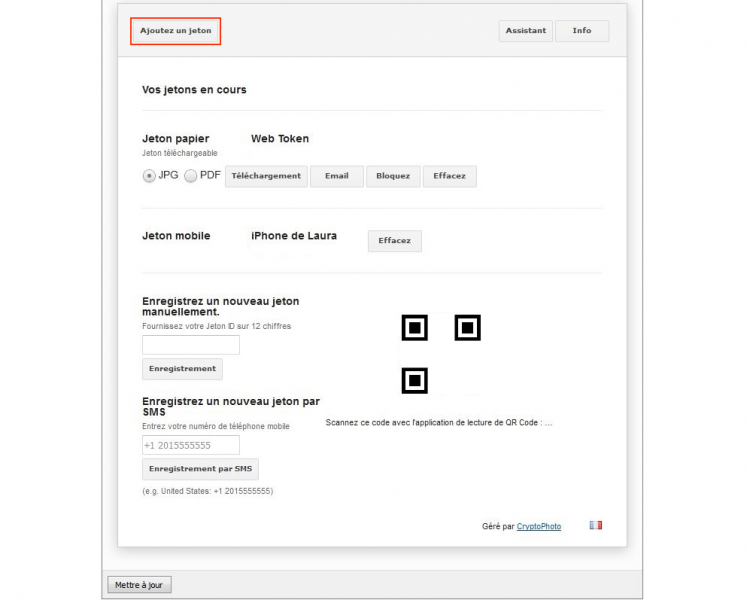This screenshot has height=600, width=747.
Task: Click the iPhone de Laura token name
Action: tap(294, 236)
